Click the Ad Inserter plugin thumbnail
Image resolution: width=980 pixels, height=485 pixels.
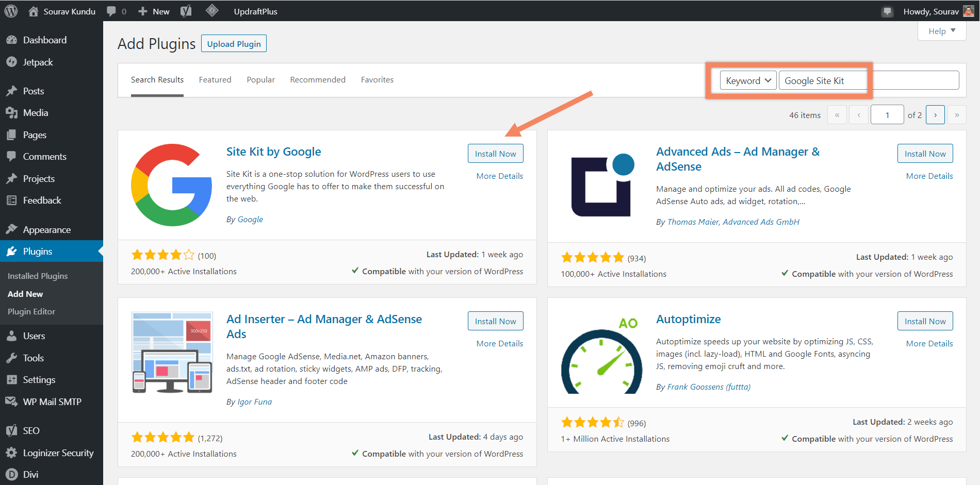point(172,352)
